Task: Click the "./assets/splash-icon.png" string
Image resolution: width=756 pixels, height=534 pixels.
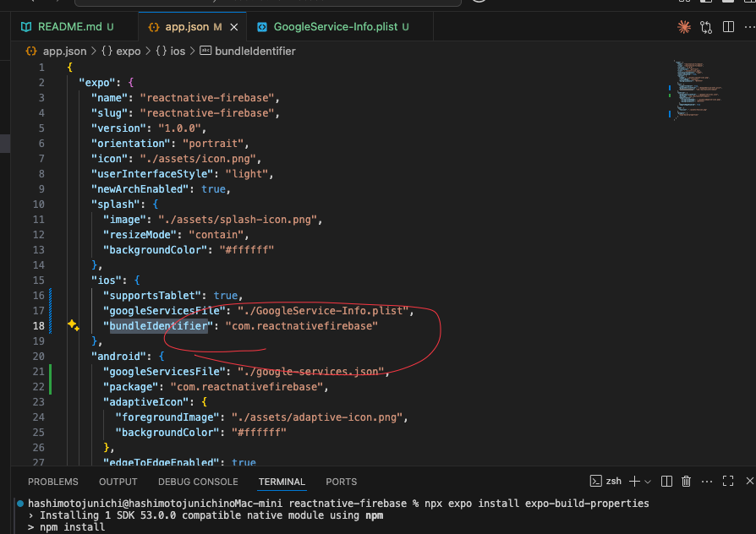Action: 238,220
